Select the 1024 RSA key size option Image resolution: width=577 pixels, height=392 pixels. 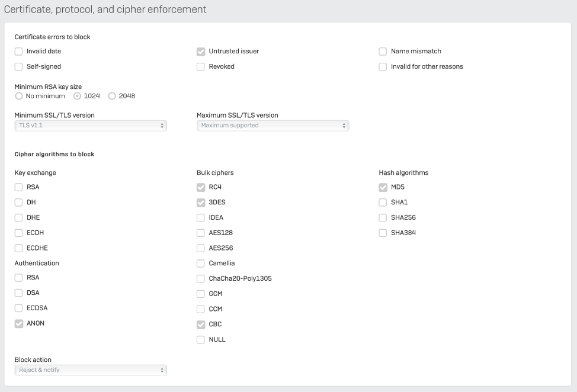(77, 96)
